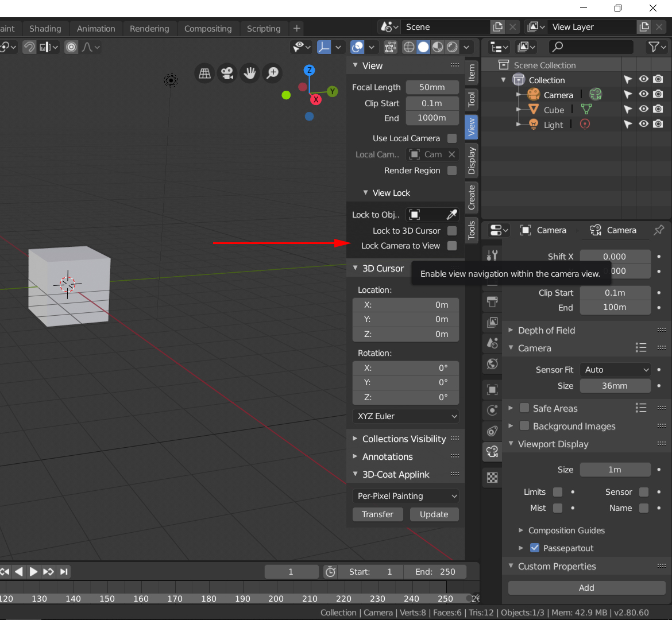Image resolution: width=672 pixels, height=620 pixels.
Task: Click the pan hand icon in the viewport
Action: click(249, 73)
